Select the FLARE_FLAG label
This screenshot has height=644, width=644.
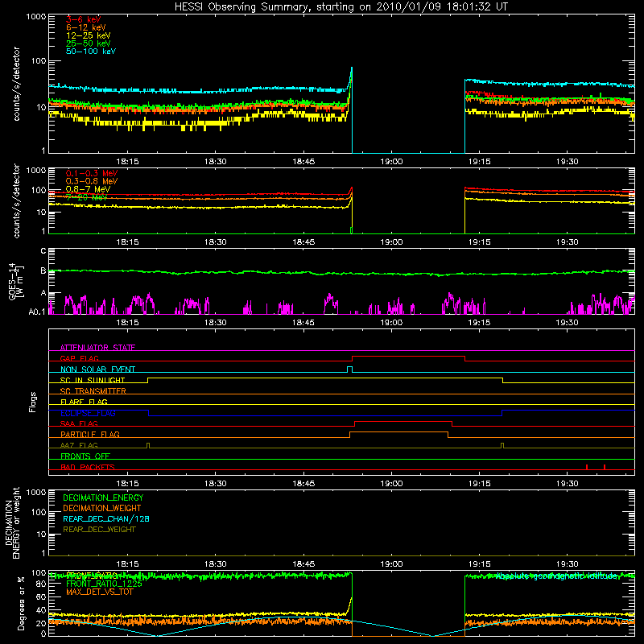click(84, 402)
